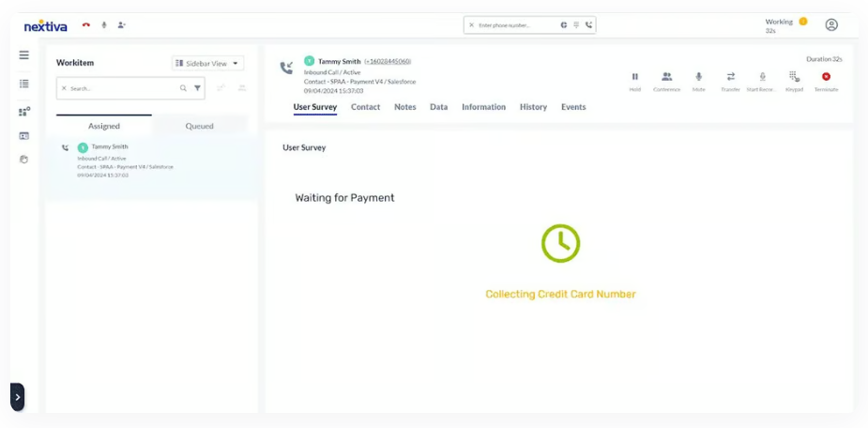Click the Waiting for Payment heading
This screenshot has width=868, height=428.
tap(345, 198)
